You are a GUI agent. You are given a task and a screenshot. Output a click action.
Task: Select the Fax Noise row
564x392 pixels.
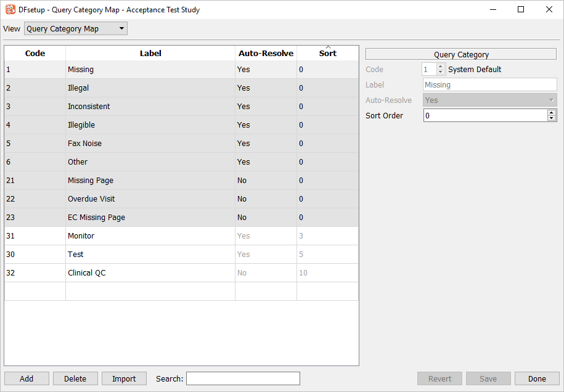(84, 144)
